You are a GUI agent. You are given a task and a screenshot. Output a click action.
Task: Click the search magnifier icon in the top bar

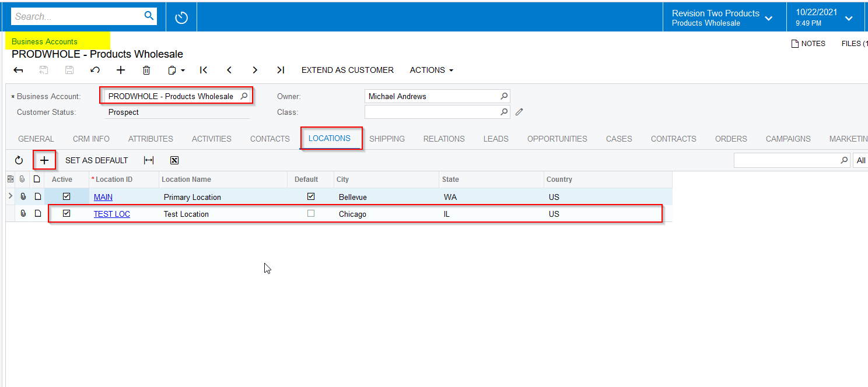click(149, 16)
